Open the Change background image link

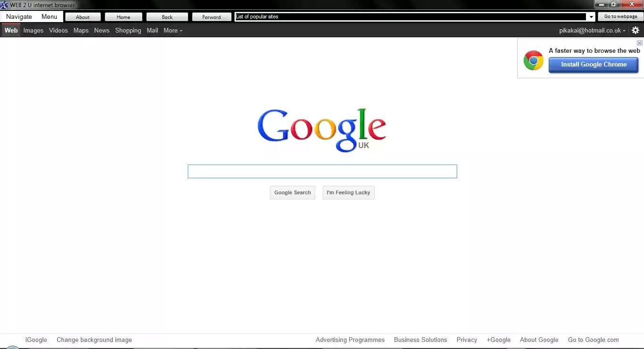(94, 340)
